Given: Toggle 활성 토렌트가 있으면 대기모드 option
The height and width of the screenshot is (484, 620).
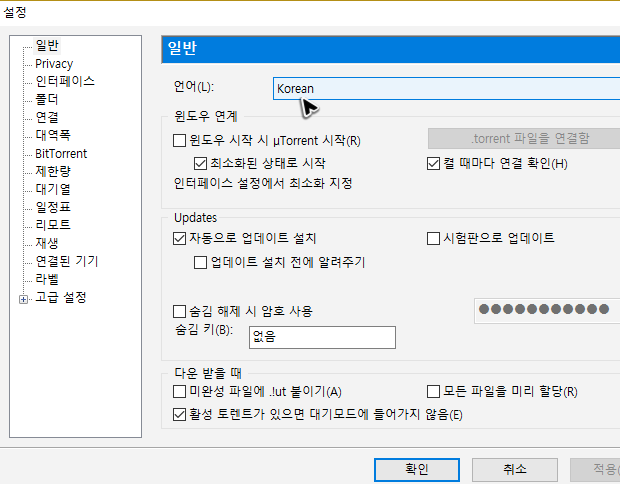Looking at the screenshot, I should coord(180,415).
